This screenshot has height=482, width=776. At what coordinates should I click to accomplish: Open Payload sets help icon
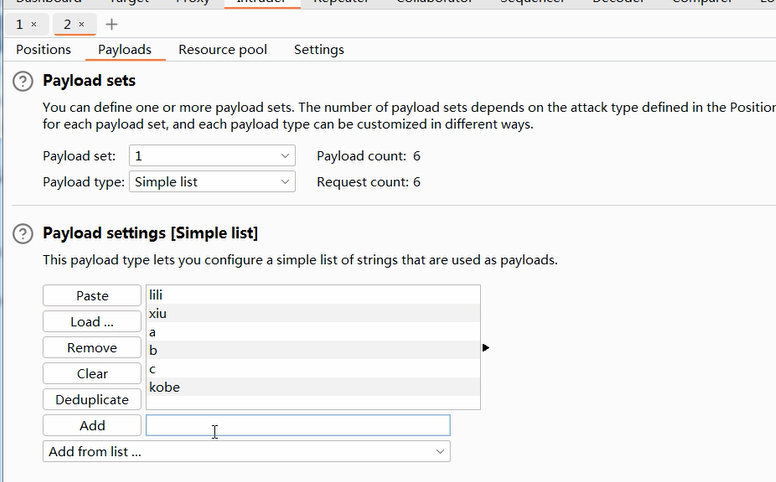point(22,81)
